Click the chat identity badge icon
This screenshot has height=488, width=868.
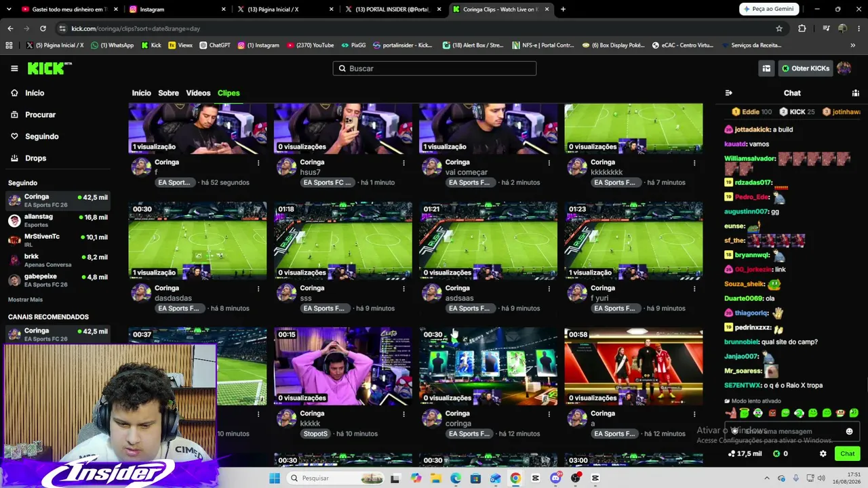pyautogui.click(x=734, y=431)
